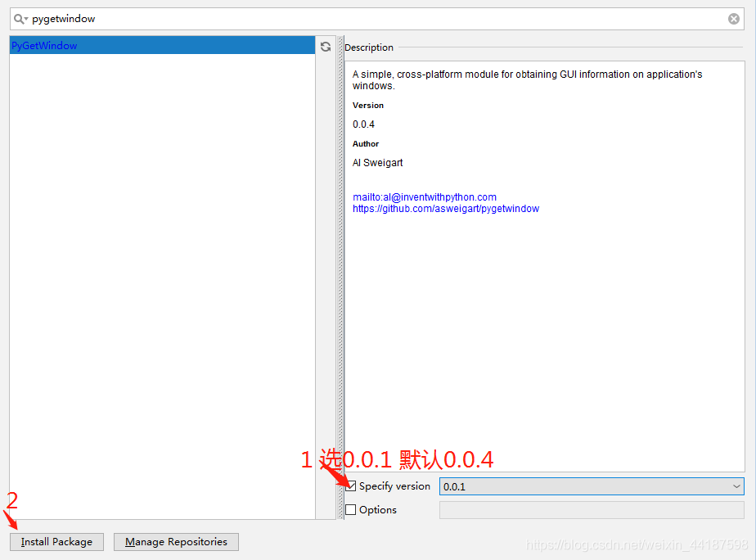Click the search magnifier icon
This screenshot has width=756, height=560.
click(20, 19)
